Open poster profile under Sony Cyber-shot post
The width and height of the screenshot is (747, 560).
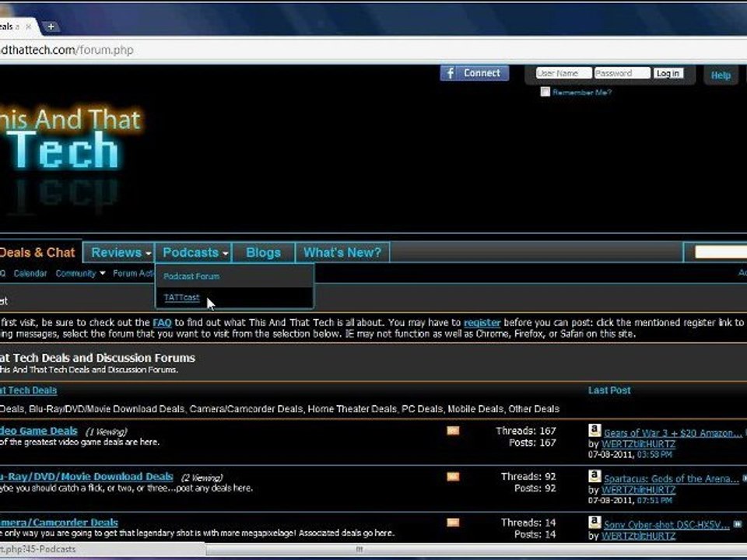[638, 536]
